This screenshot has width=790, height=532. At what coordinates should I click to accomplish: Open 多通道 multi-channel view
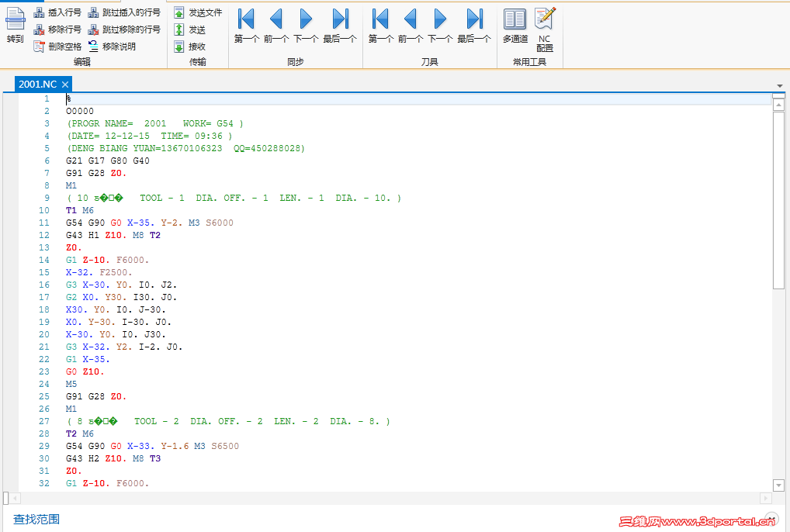click(x=515, y=25)
